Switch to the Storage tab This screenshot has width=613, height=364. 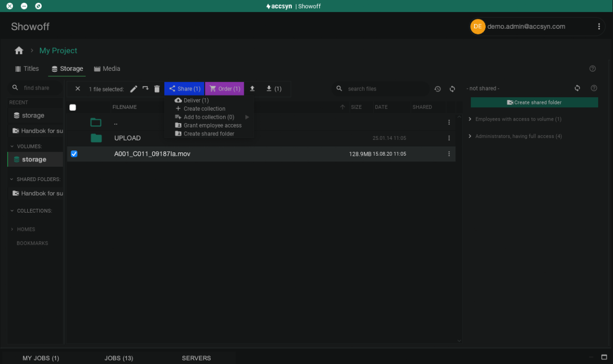tap(67, 68)
